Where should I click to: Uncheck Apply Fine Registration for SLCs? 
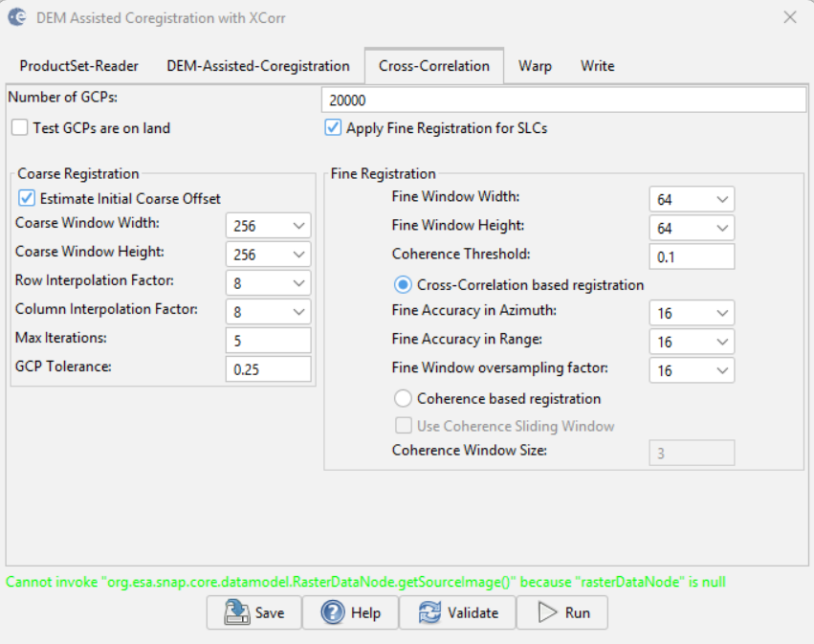333,127
